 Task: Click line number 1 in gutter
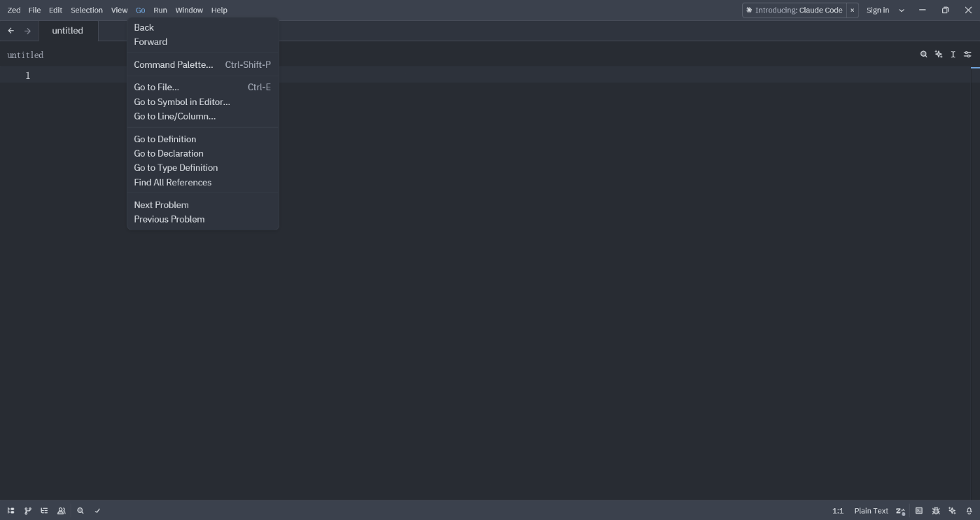(x=28, y=76)
